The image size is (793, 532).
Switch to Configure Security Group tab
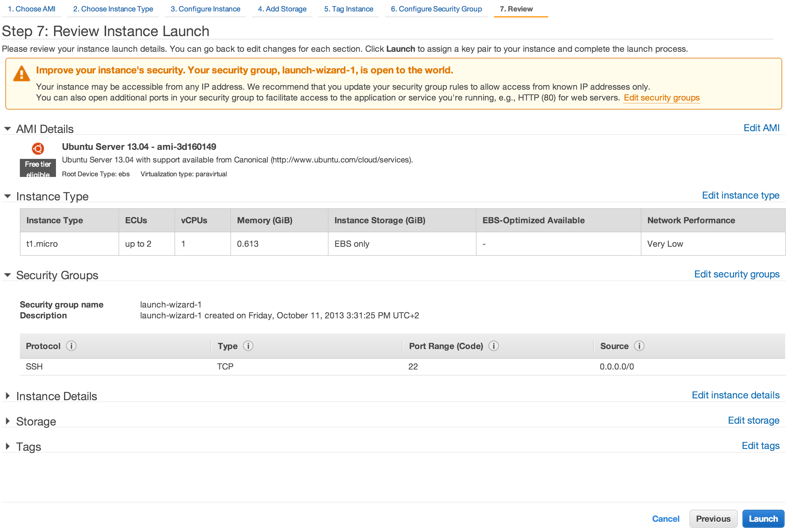pyautogui.click(x=436, y=9)
